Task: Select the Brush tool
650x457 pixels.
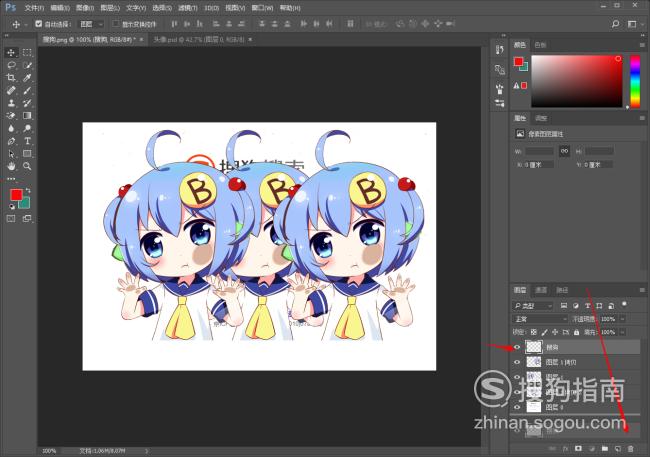Action: (x=27, y=90)
